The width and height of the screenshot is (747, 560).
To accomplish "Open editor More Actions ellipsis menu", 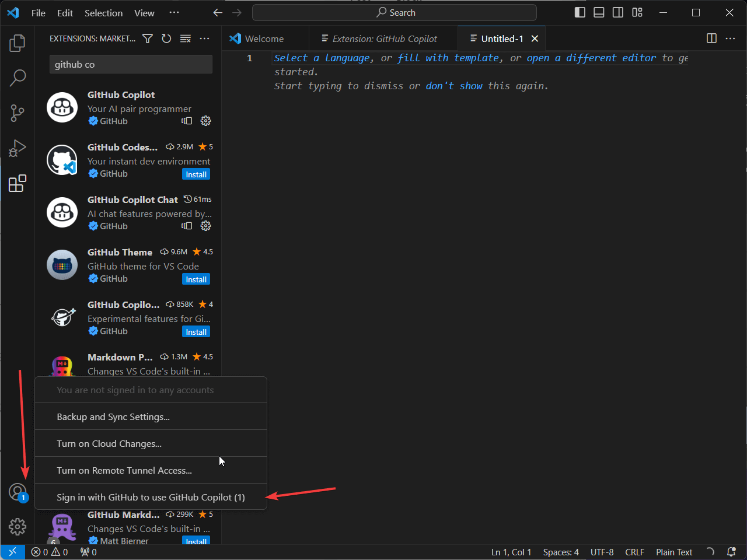I will coord(730,38).
